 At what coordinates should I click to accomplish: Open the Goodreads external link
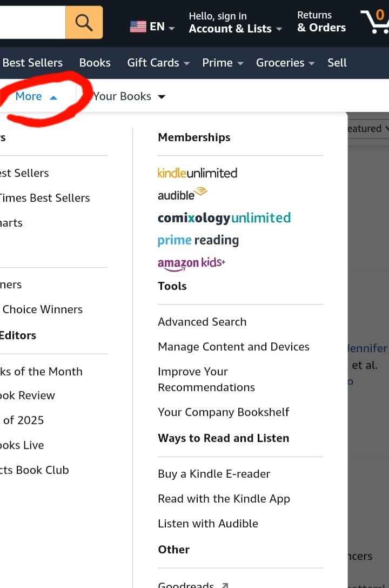[x=193, y=584]
